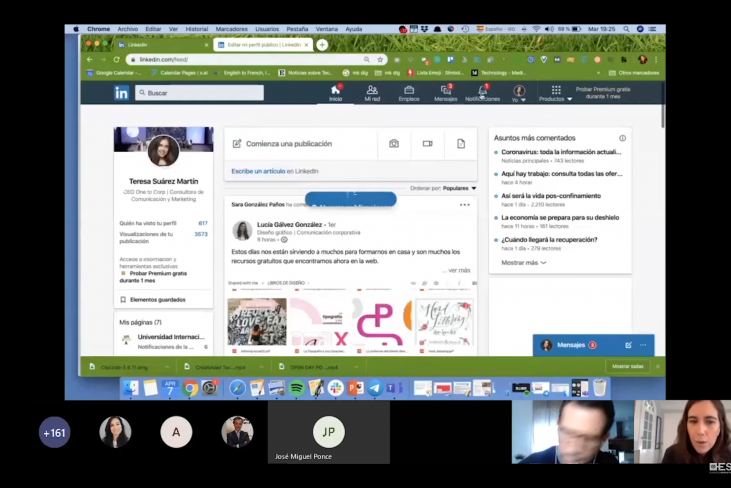
Task: Open the Ordenar por Populares dropdown
Action: click(443, 188)
